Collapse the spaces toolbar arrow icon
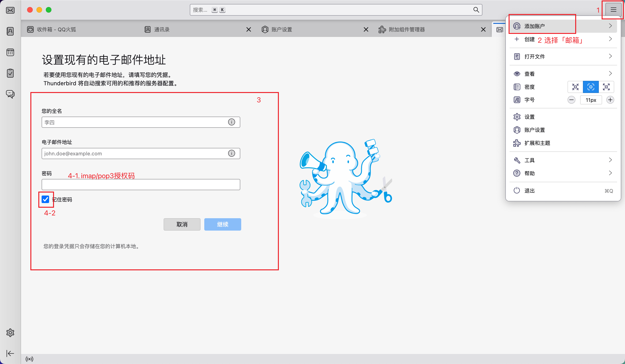625x364 pixels. tap(10, 353)
